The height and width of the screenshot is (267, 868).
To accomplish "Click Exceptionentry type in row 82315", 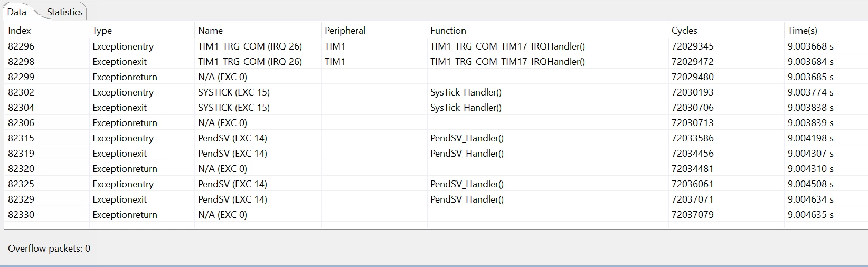I will click(x=123, y=138).
